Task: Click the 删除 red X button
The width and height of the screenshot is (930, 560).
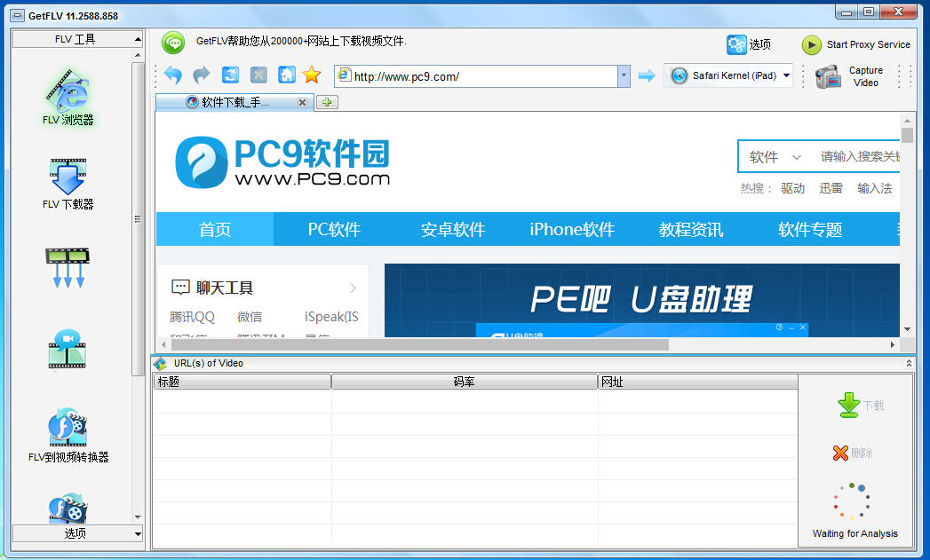Action: click(x=853, y=453)
